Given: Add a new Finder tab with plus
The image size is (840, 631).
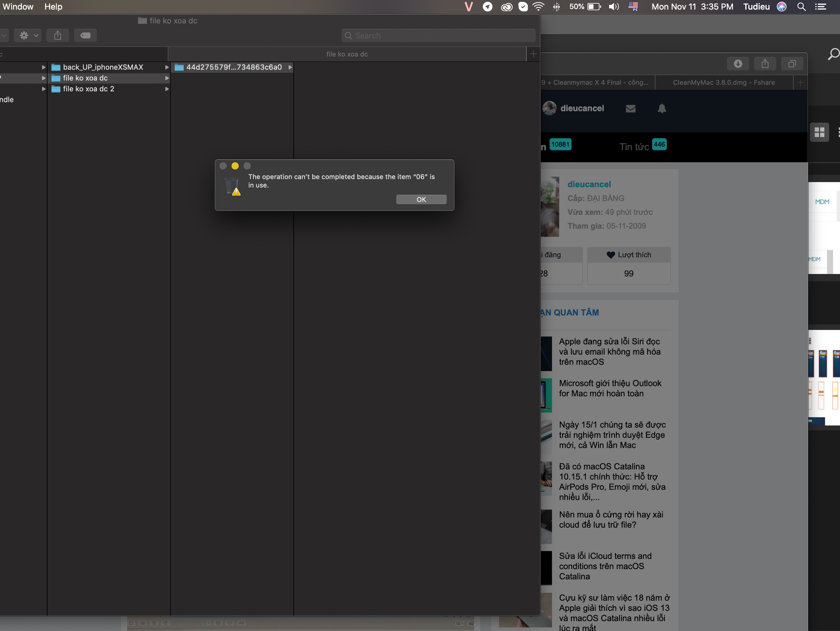Looking at the screenshot, I should coord(533,54).
